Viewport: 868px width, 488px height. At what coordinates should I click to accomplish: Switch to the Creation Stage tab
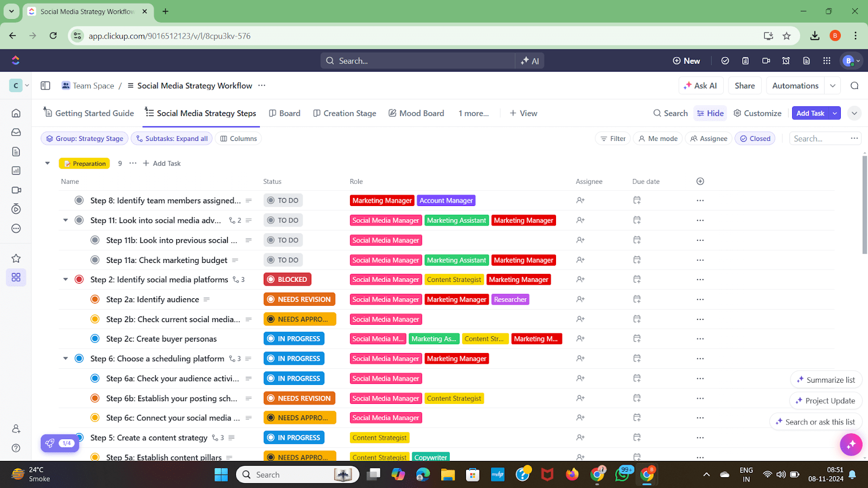344,113
